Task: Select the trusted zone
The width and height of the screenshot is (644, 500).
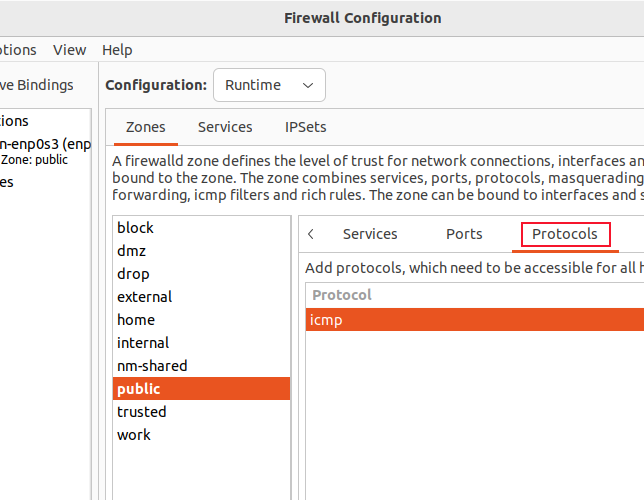Action: point(142,412)
